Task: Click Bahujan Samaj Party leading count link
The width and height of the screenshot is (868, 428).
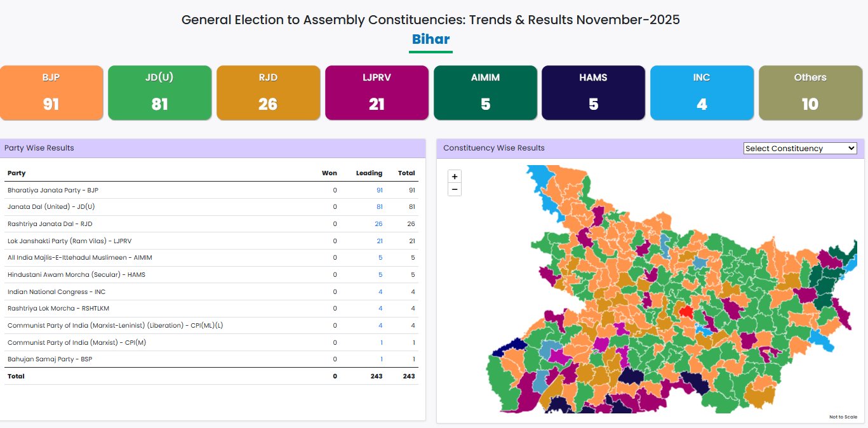Action: pos(381,359)
